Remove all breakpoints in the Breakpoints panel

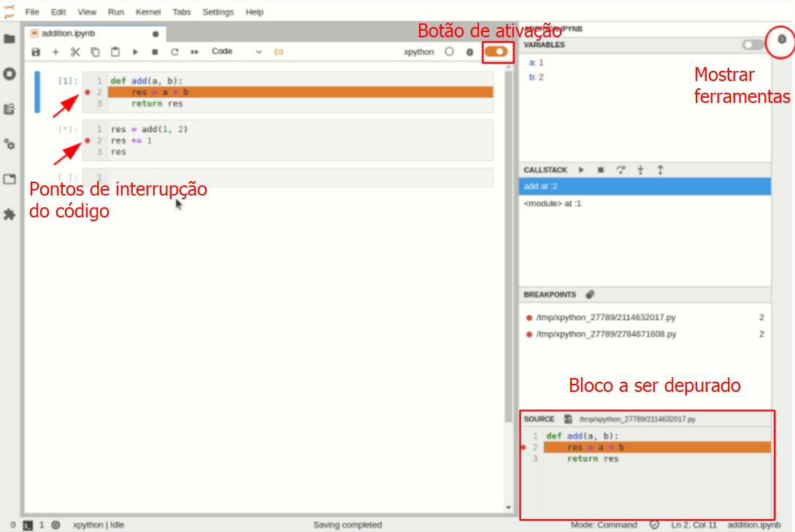590,294
